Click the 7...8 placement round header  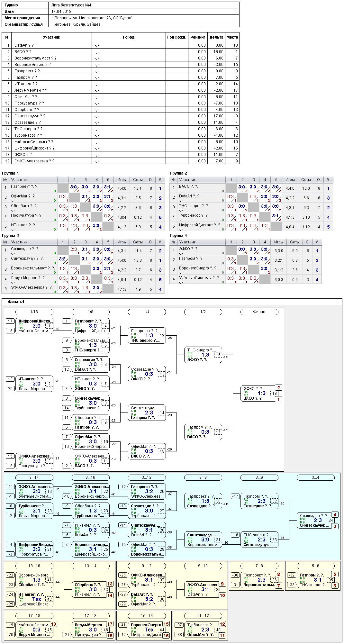(259, 566)
